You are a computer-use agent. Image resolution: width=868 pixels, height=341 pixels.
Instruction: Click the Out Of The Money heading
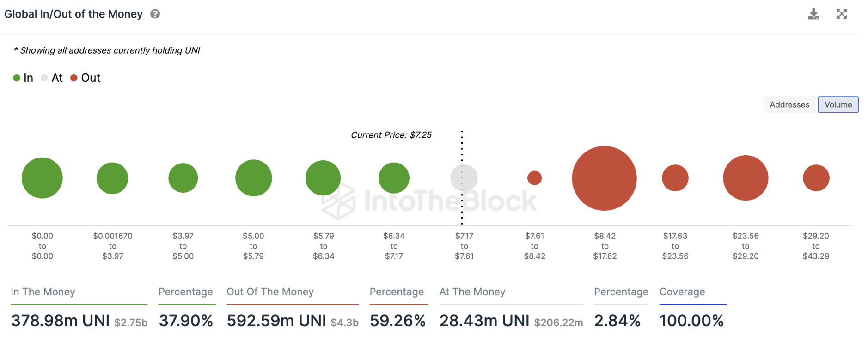pos(270,292)
